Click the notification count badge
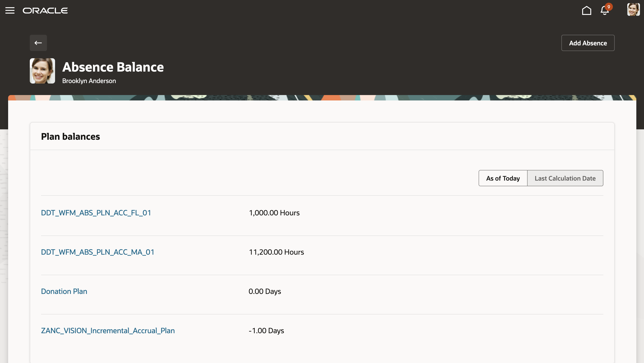Viewport: 644px width, 363px height. click(609, 7)
